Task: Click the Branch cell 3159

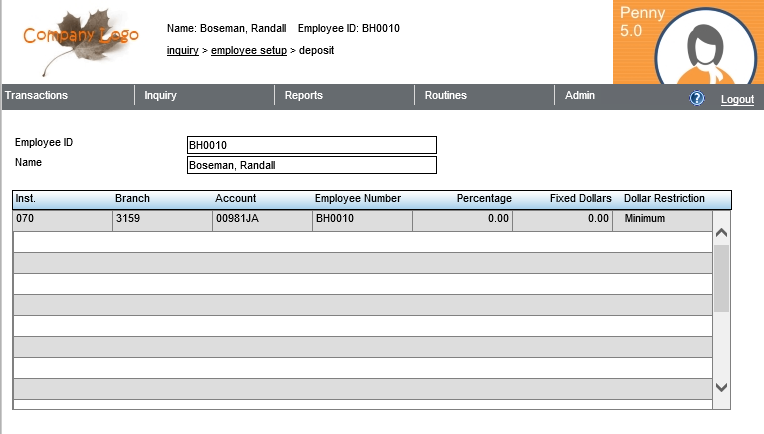Action: pyautogui.click(x=162, y=218)
